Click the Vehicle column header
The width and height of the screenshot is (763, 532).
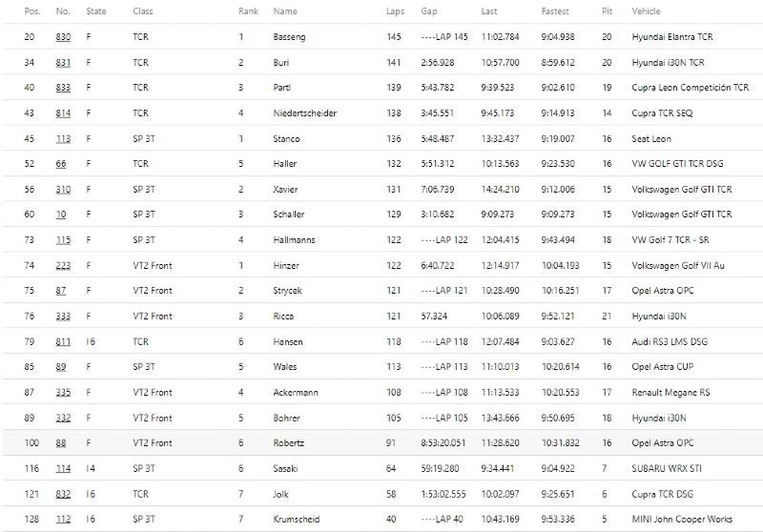(646, 11)
